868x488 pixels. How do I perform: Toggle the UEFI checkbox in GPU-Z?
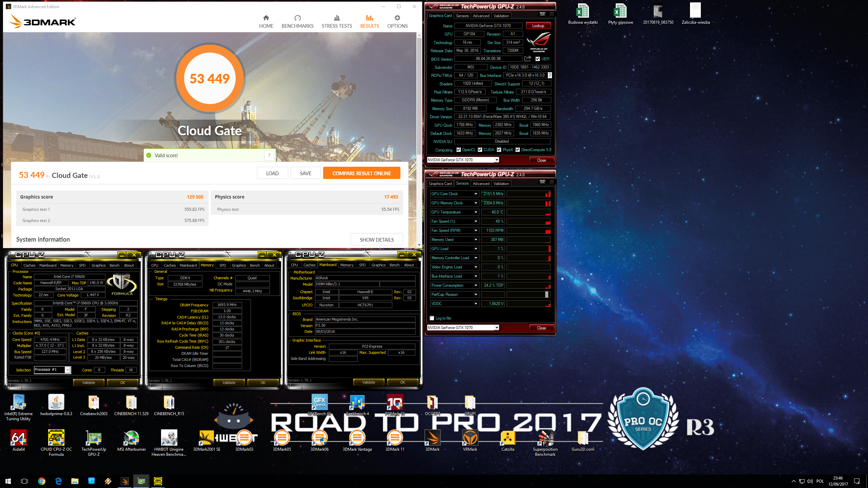click(537, 59)
